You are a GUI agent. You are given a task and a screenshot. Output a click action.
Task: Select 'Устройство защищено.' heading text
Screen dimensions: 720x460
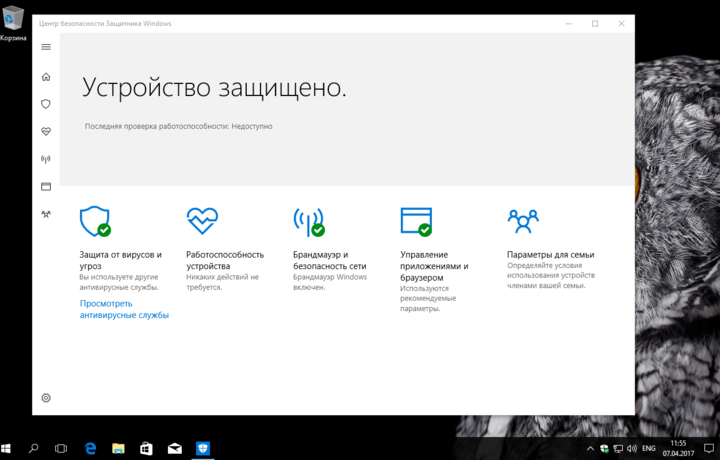[x=214, y=87]
